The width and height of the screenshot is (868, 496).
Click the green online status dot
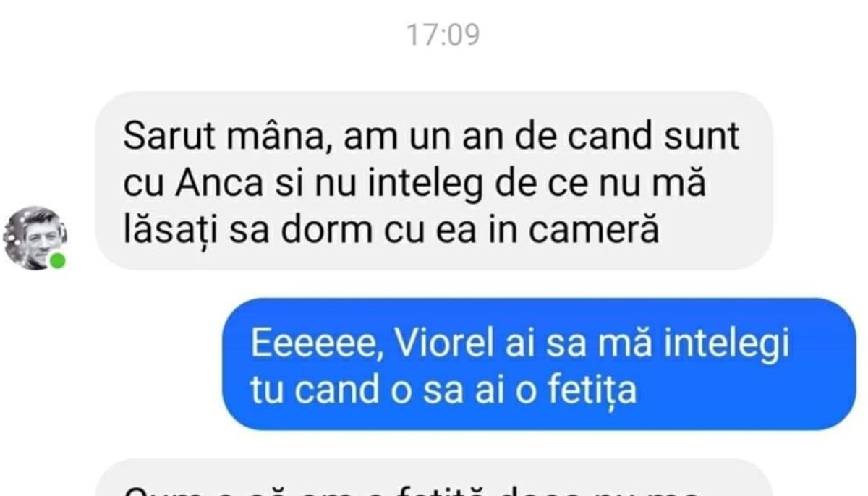pos(57,260)
